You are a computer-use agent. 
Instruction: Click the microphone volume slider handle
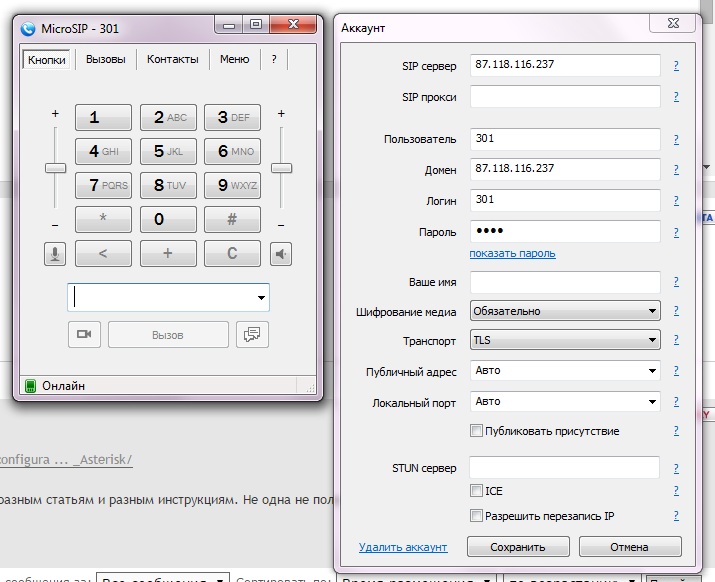[x=56, y=168]
